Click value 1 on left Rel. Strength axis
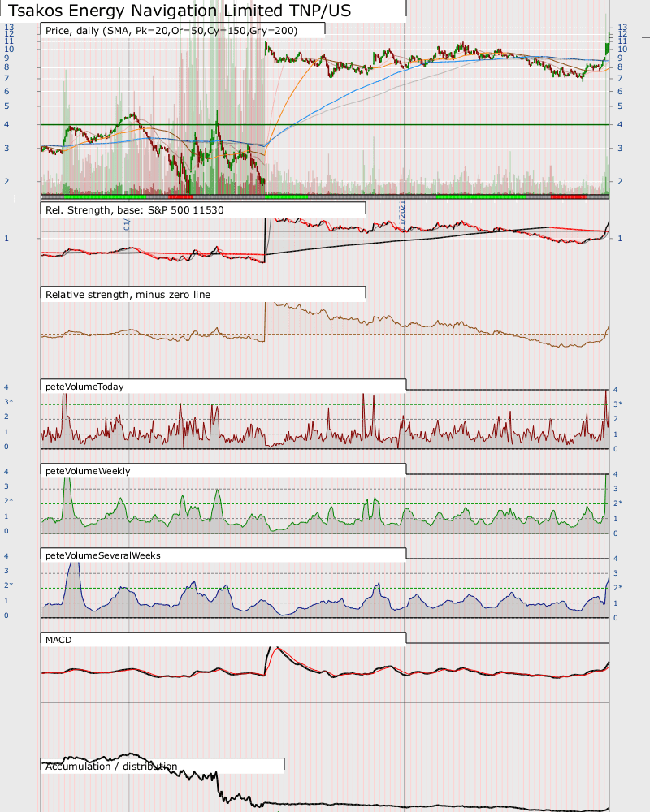Screen dimensions: 650x812 [6, 239]
